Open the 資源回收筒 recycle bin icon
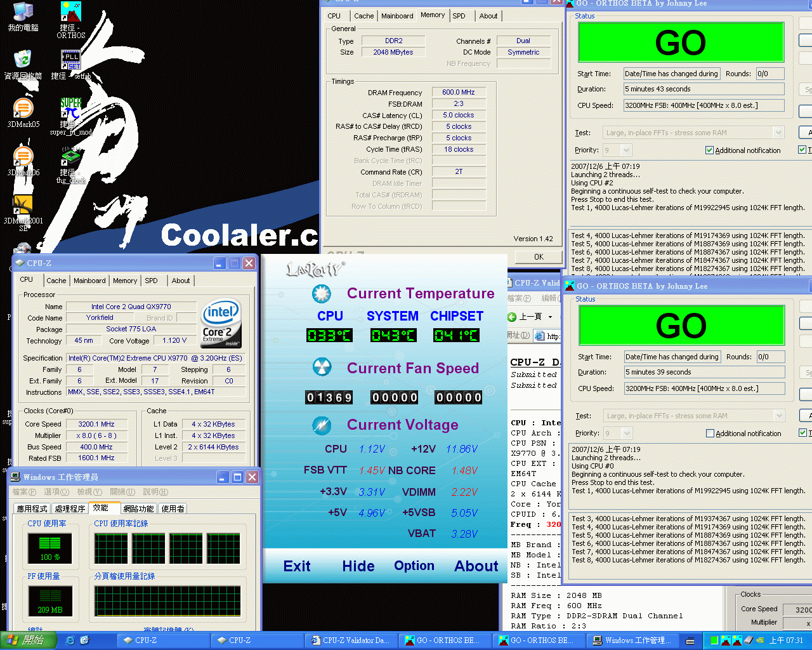 point(23,60)
